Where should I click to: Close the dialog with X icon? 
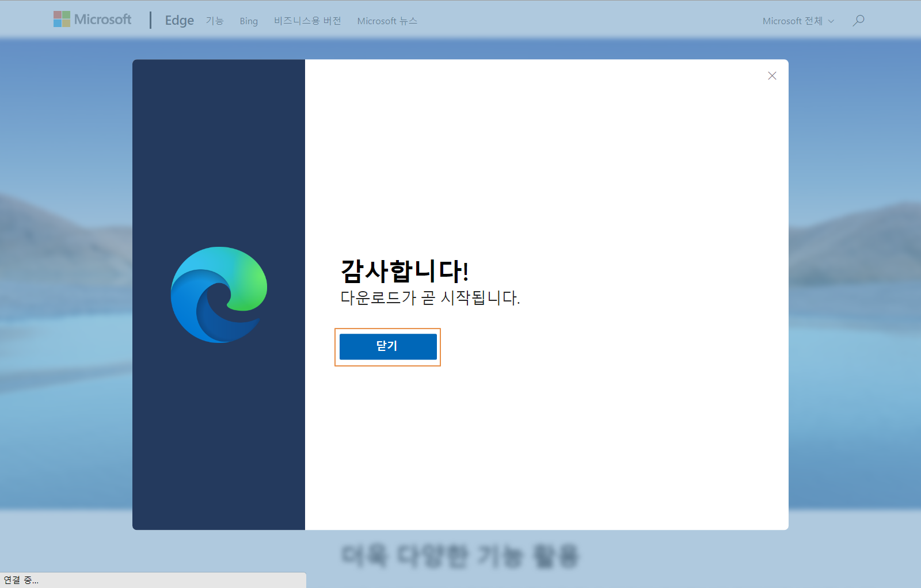point(772,76)
